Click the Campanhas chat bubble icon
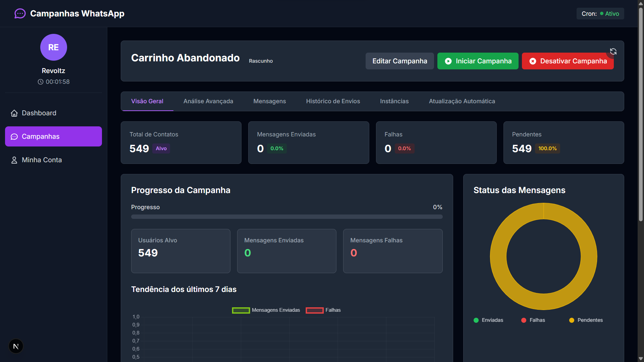644x362 pixels. (x=14, y=137)
